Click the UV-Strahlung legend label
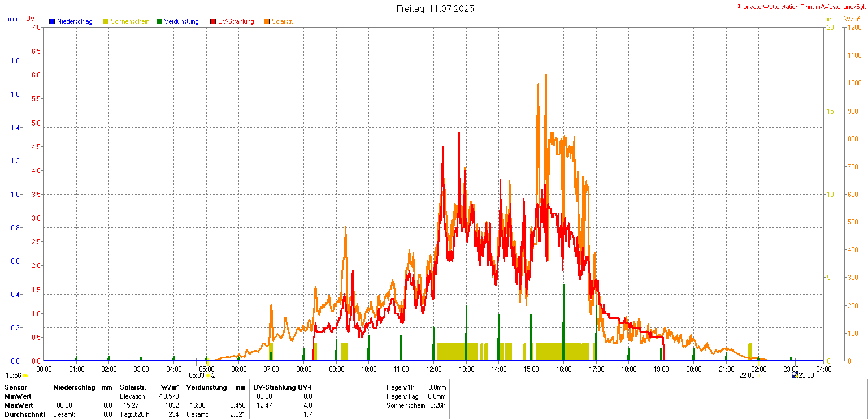 point(236,21)
